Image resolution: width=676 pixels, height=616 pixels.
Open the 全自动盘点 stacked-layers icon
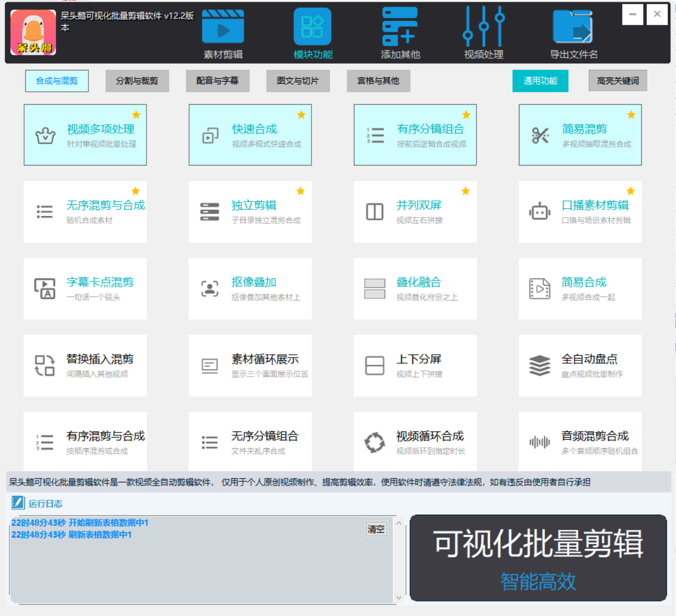click(539, 365)
